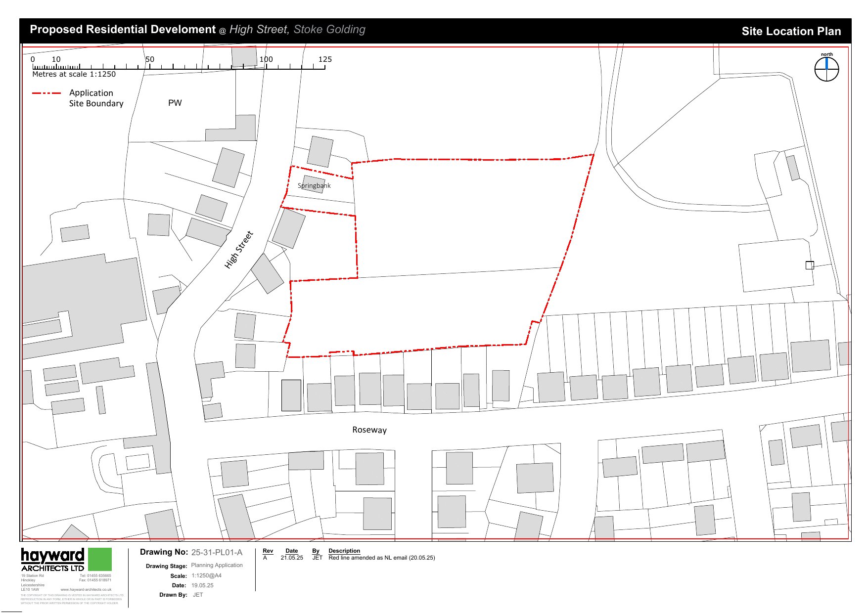Click the Springbank building on the map

pyautogui.click(x=314, y=184)
